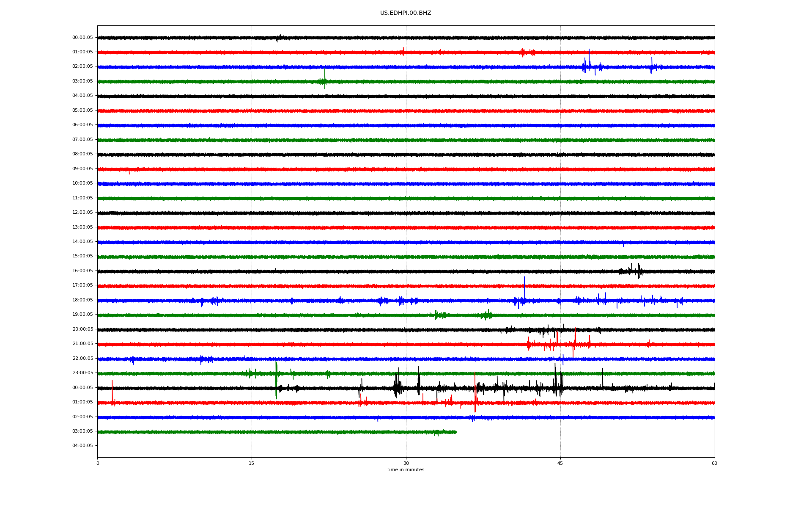The height and width of the screenshot is (508, 812).
Task: Click the x-axis tick label 0
Action: point(98,464)
